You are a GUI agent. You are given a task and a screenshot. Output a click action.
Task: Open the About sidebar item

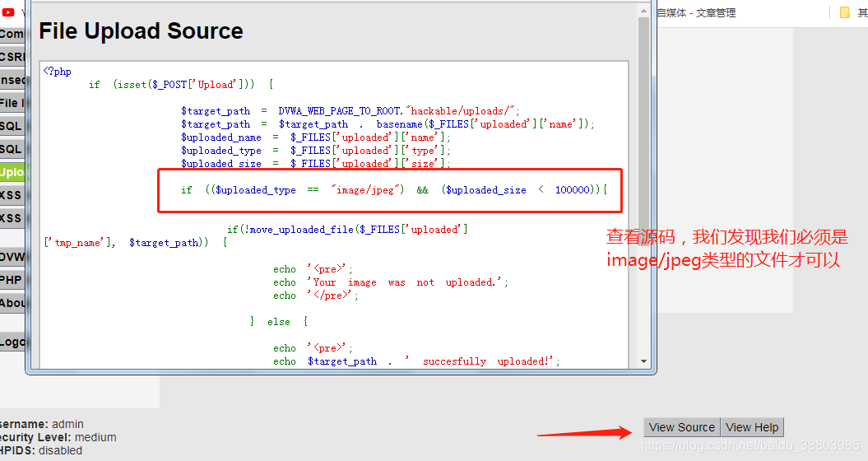click(12, 303)
